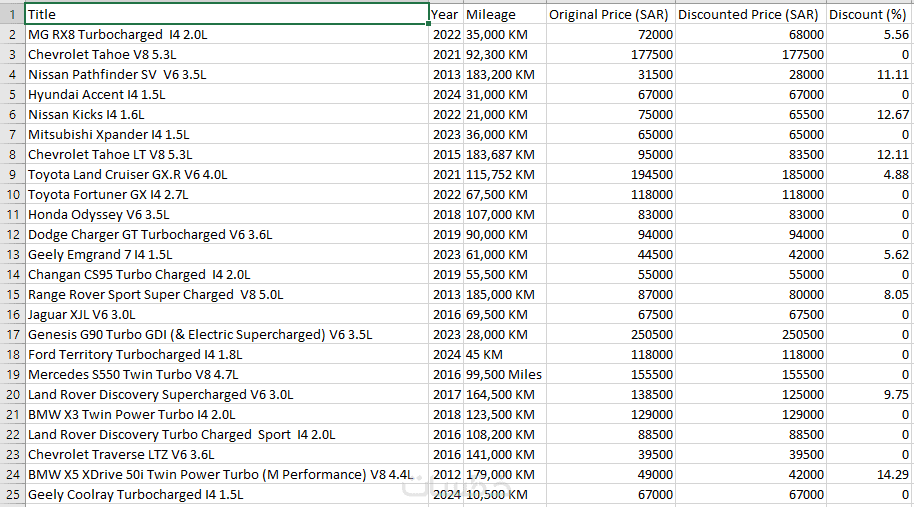This screenshot has height=507, width=914.
Task: Click the original price cell 31500
Action: click(610, 75)
